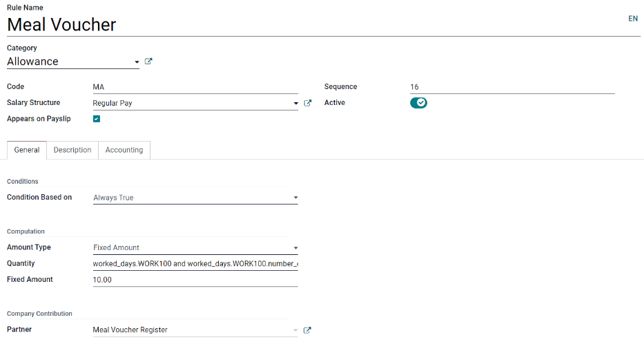
Task: Open the Amount Type dropdown
Action: tap(295, 248)
